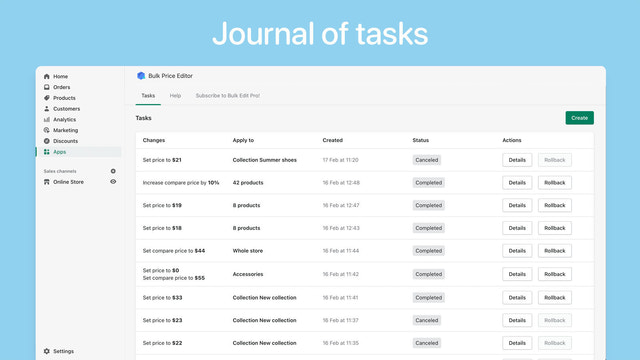The width and height of the screenshot is (640, 360).
Task: View Online Store with eye icon
Action: [x=113, y=182]
